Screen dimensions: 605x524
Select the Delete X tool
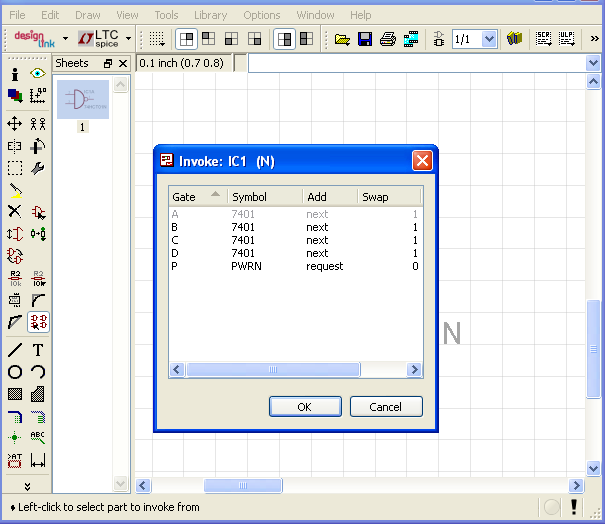[15, 211]
